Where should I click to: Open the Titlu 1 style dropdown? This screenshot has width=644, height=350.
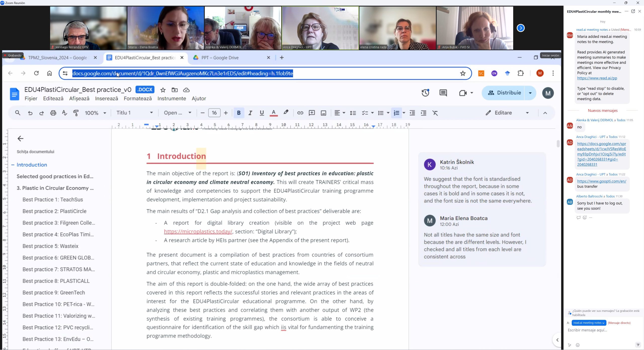(135, 113)
